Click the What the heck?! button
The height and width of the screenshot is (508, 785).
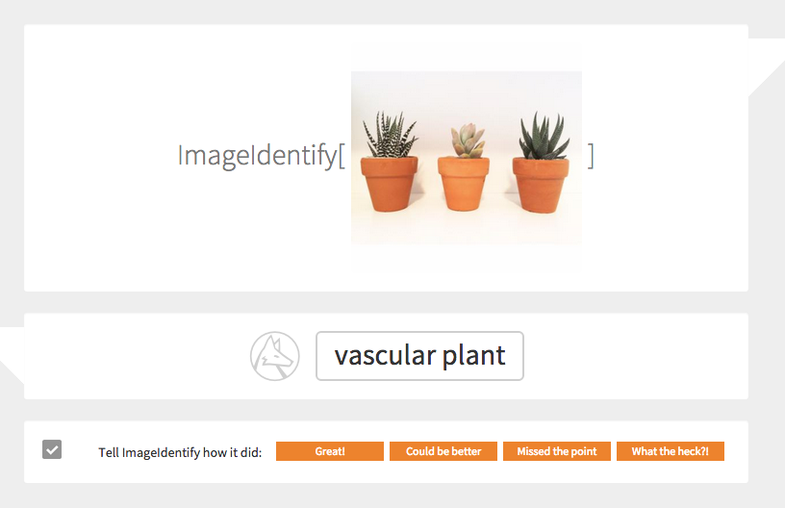[x=670, y=451]
